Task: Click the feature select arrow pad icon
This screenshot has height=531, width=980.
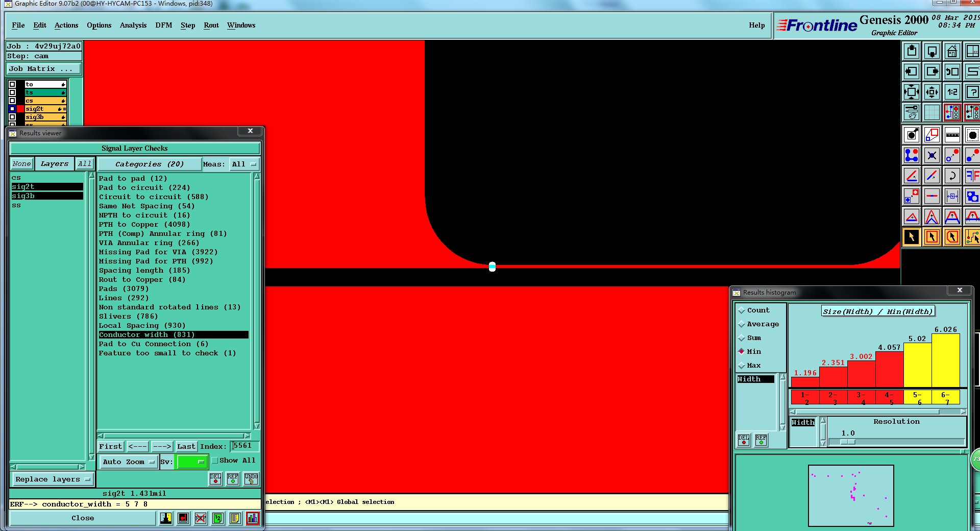Action: tap(912, 135)
